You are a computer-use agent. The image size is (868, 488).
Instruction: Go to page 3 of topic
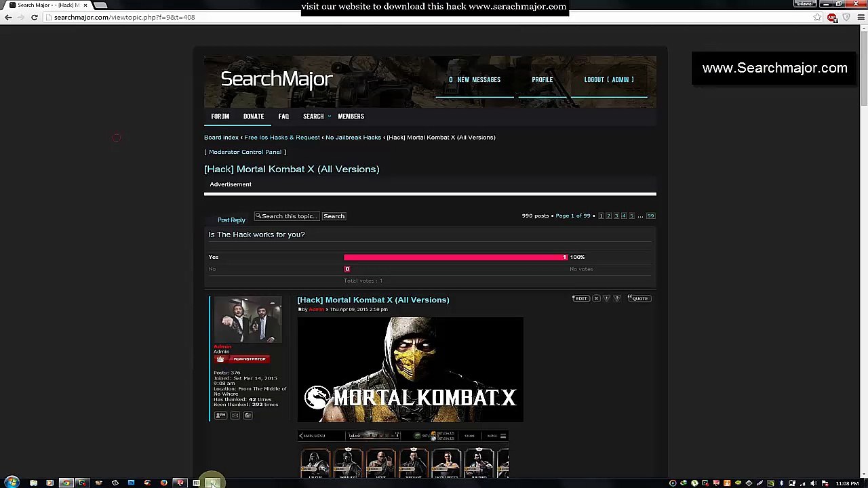pos(616,216)
